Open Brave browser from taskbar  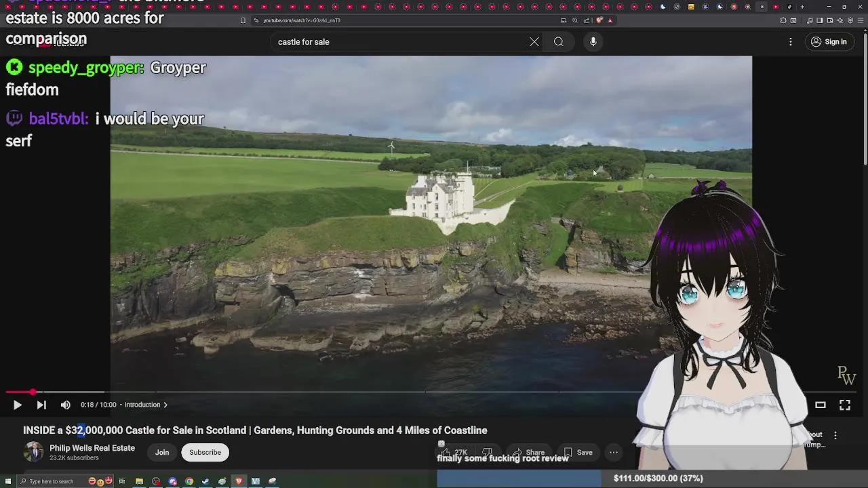[239, 481]
